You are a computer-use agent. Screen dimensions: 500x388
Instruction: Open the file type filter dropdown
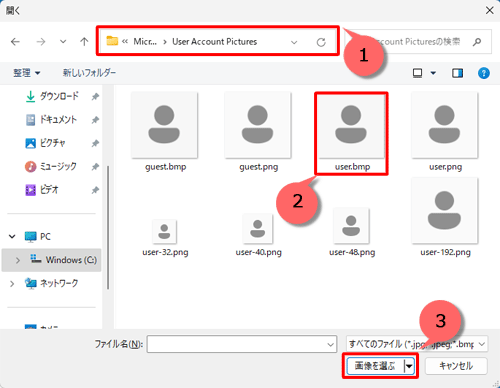point(482,344)
